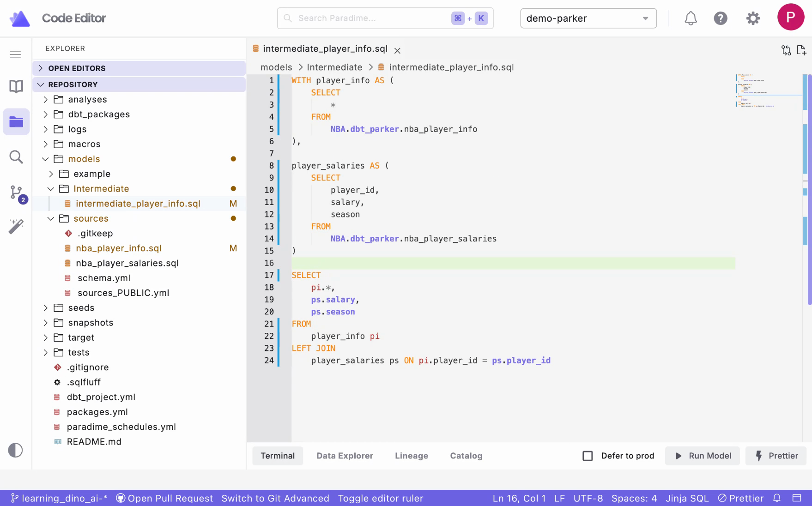This screenshot has width=812, height=506.
Task: Open the demo-parker workspace dropdown
Action: 588,18
